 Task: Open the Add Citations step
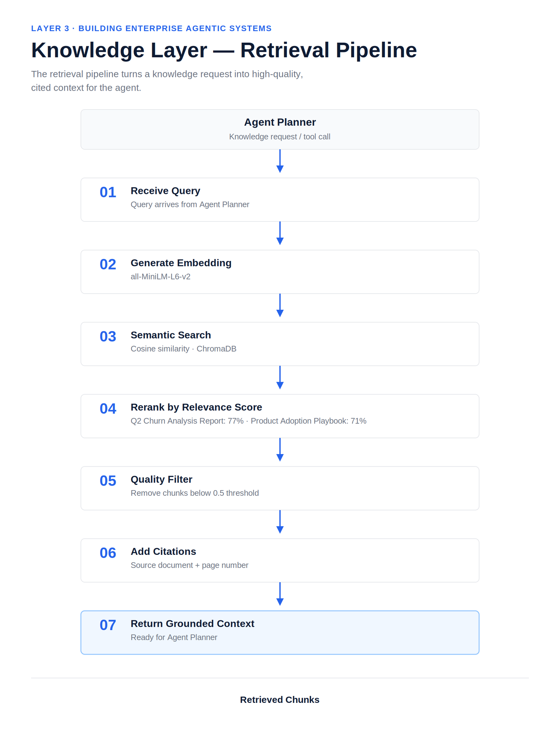tap(280, 560)
